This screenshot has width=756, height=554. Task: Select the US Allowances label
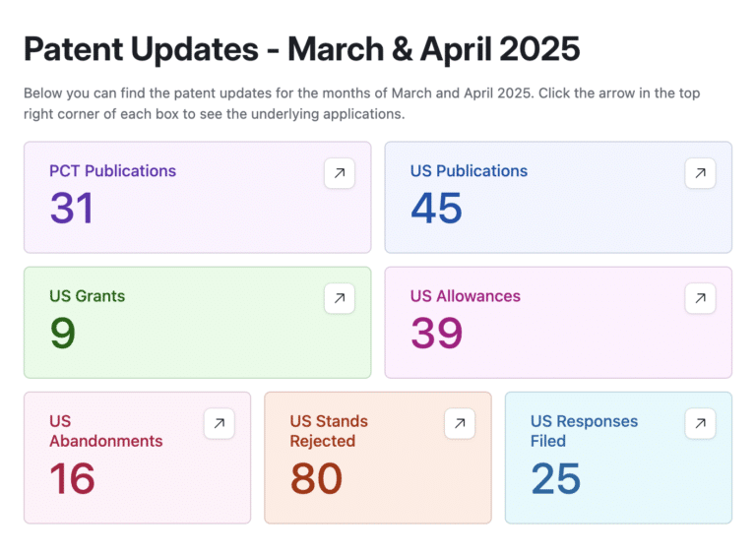465,296
